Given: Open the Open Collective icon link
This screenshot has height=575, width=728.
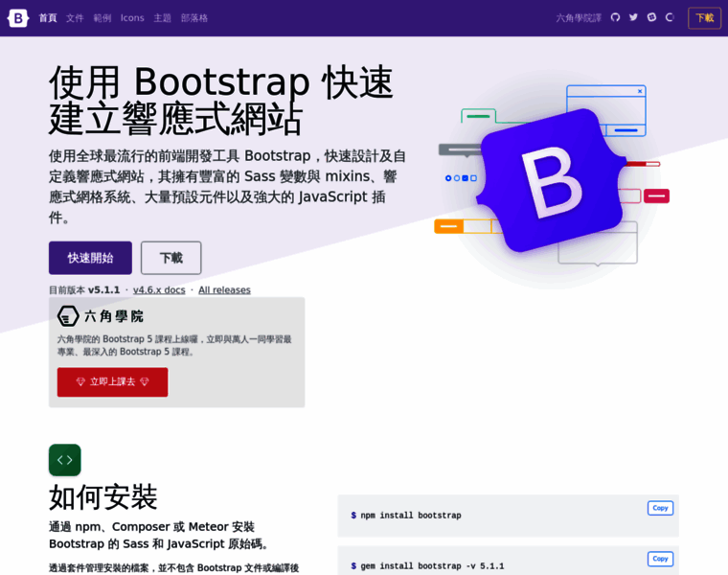Looking at the screenshot, I should pyautogui.click(x=670, y=17).
